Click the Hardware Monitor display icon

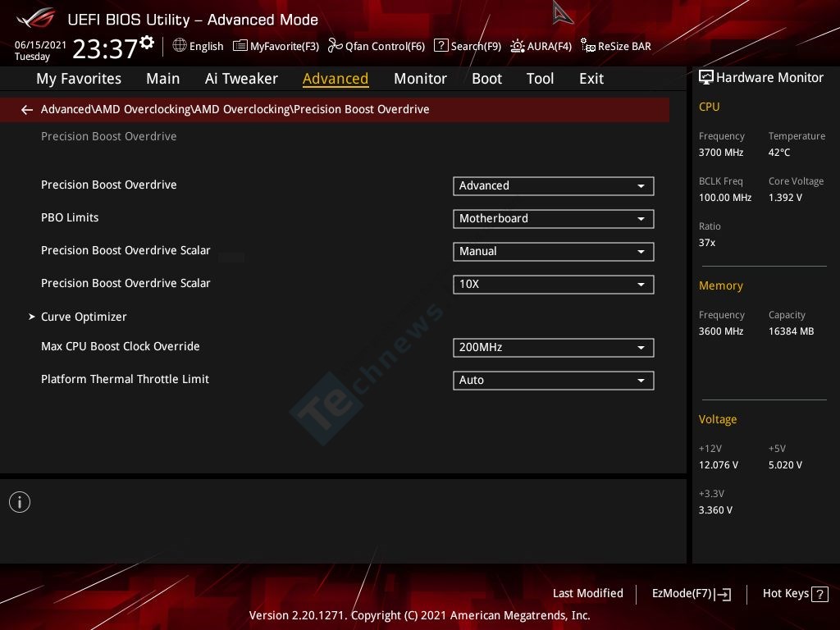click(706, 78)
